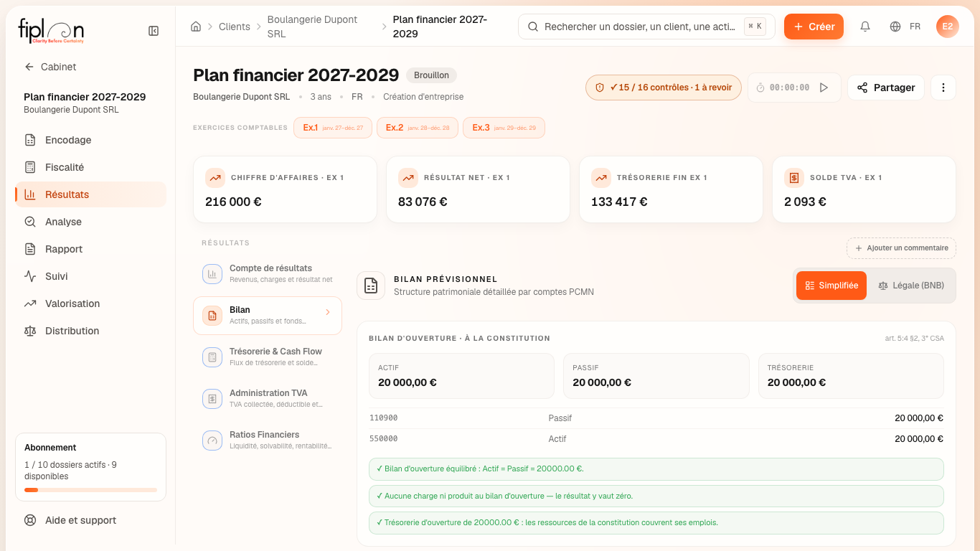Click the Solde TVA Ex 1 card
The height and width of the screenshot is (551, 980).
864,189
